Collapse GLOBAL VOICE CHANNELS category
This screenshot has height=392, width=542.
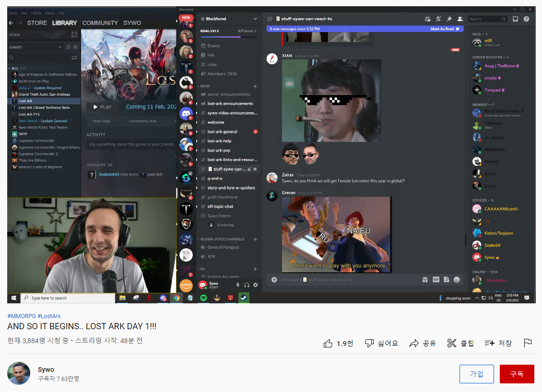click(222, 239)
